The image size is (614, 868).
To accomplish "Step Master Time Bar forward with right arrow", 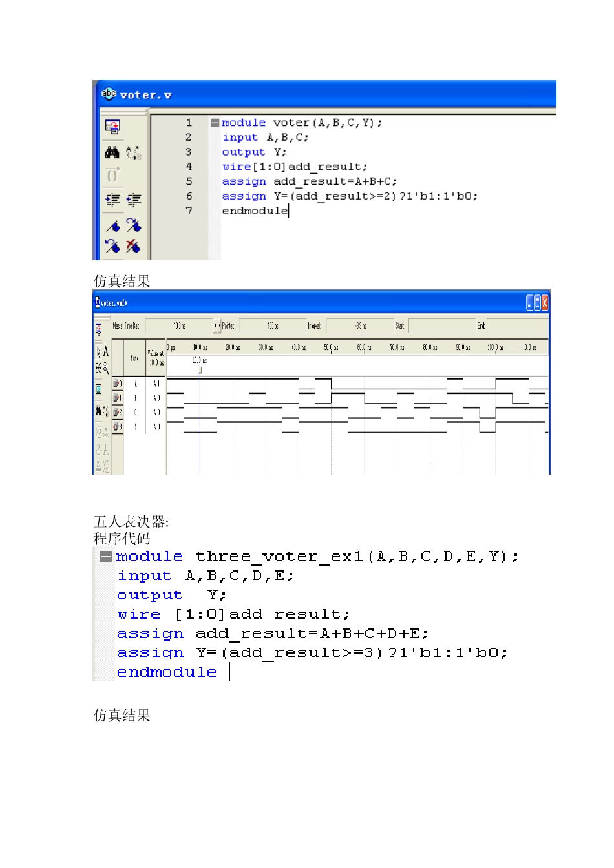I will point(219,325).
